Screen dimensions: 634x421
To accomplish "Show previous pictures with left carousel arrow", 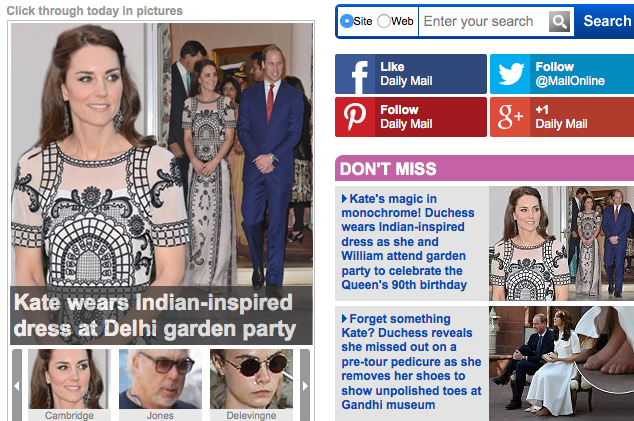I will coord(17,386).
